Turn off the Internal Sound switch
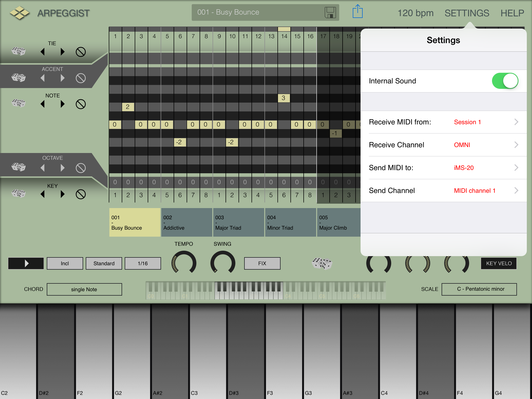 [x=505, y=81]
